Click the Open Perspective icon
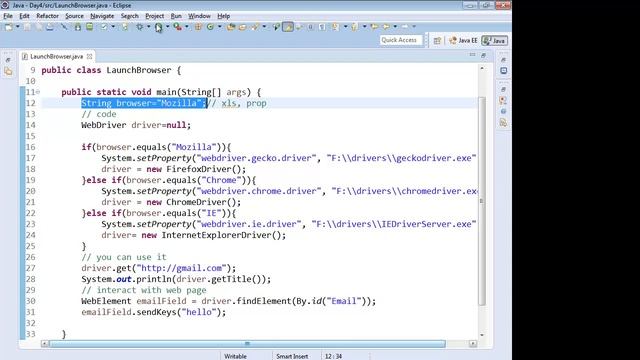This screenshot has width=640, height=360. point(437,40)
